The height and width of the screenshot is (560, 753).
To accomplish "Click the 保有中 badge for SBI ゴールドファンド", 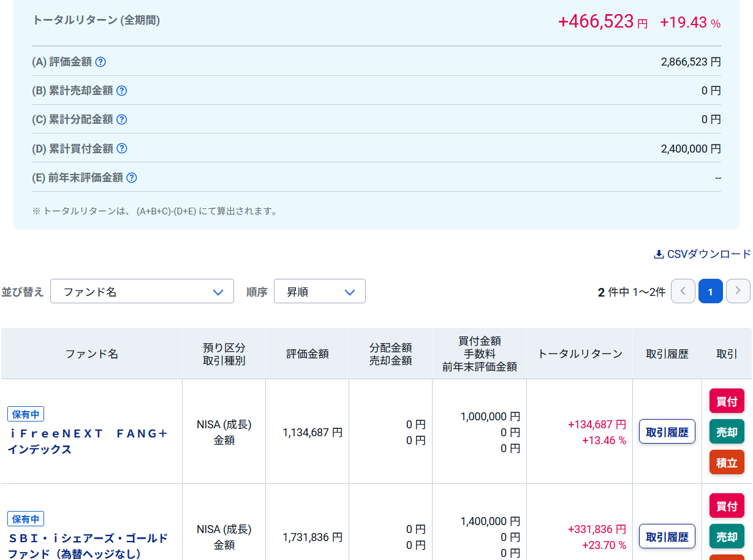I will [26, 519].
